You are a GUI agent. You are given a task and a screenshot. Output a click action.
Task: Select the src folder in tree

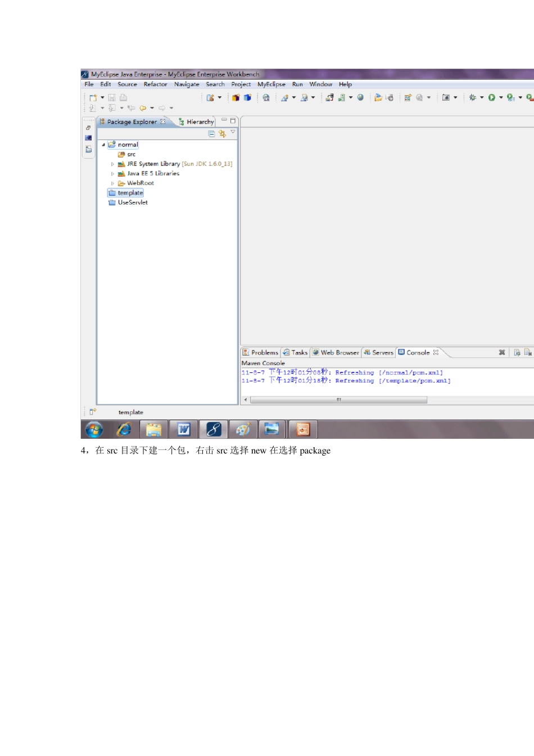126,154
